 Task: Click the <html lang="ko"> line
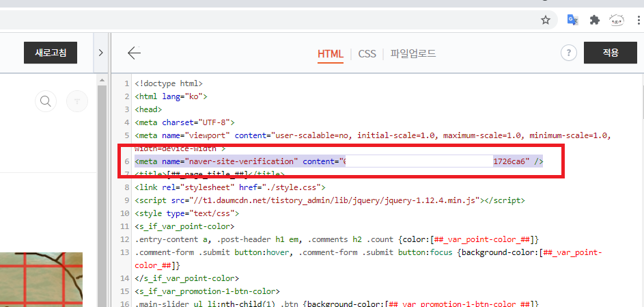171,96
